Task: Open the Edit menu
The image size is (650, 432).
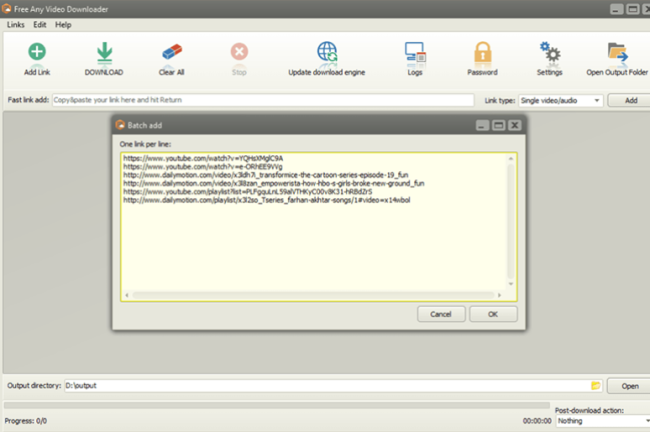Action: pos(40,25)
